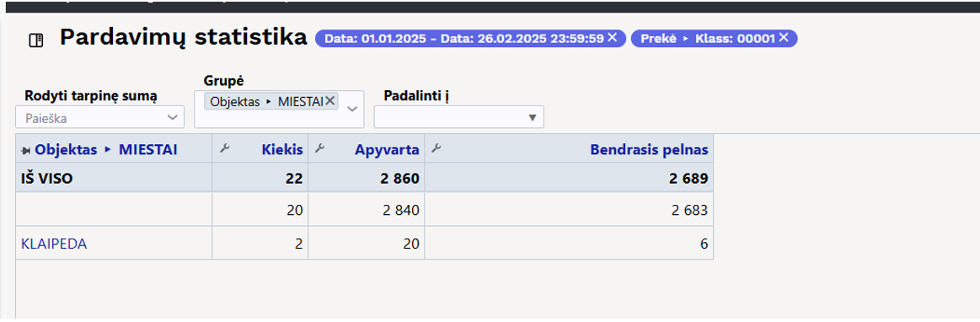The width and height of the screenshot is (980, 322).
Task: Sort by the Apyvarta column header
Action: (x=387, y=149)
